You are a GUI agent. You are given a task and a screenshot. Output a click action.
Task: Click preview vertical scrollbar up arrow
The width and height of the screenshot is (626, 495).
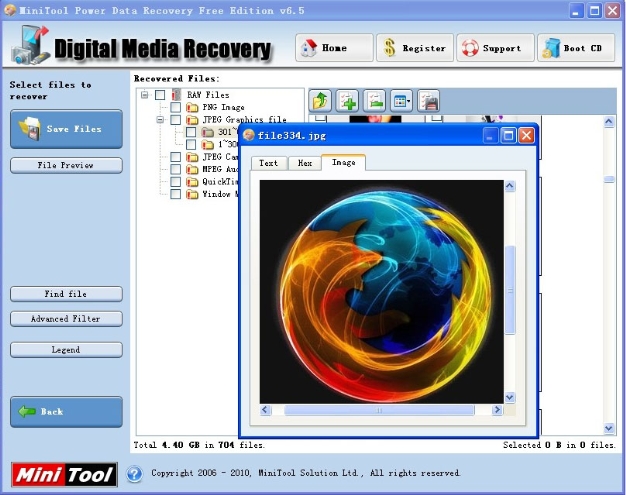click(x=510, y=186)
